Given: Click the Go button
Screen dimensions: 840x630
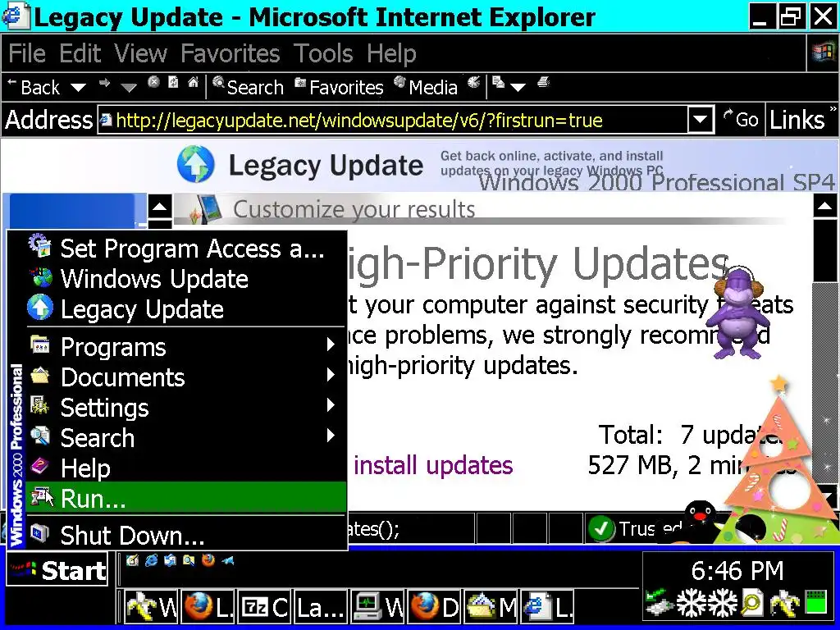Looking at the screenshot, I should 741,119.
